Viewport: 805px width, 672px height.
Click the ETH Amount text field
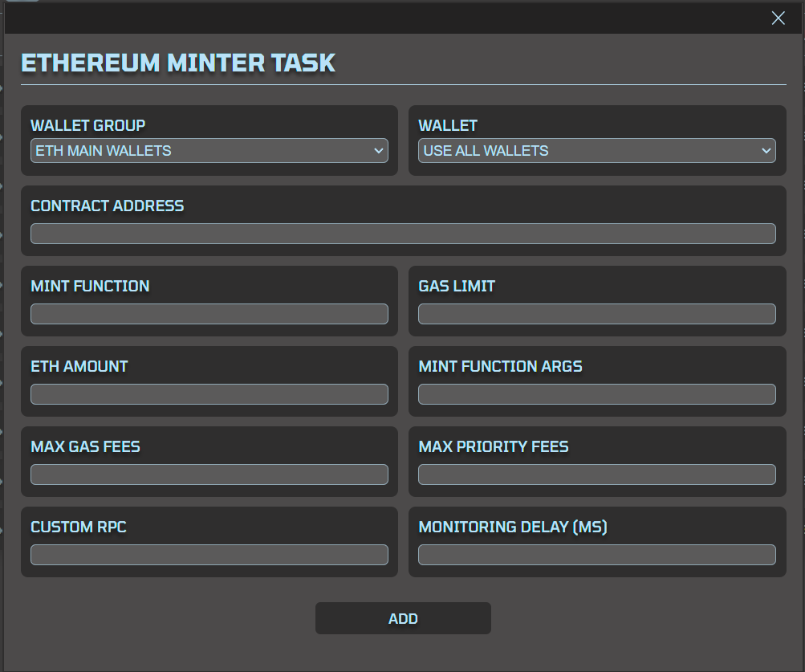(x=209, y=394)
